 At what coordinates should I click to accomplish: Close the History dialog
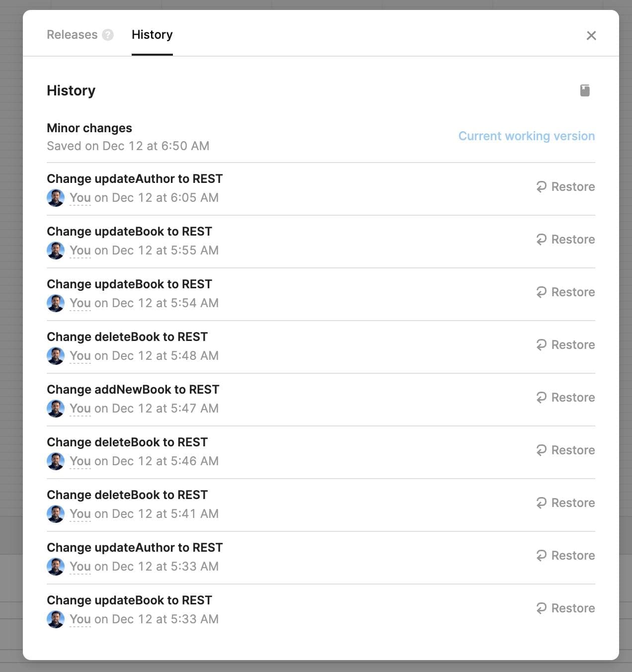pyautogui.click(x=591, y=35)
